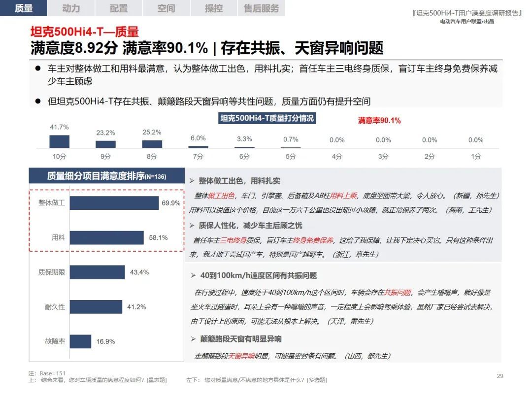
Task: Select the 16.9% horizontal bar for 故障率
Action: pos(80,341)
